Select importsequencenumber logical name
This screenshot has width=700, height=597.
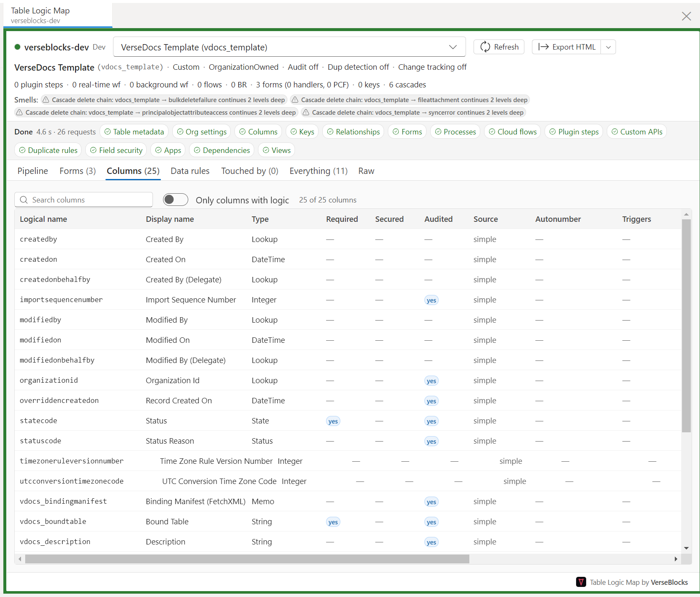(x=61, y=300)
